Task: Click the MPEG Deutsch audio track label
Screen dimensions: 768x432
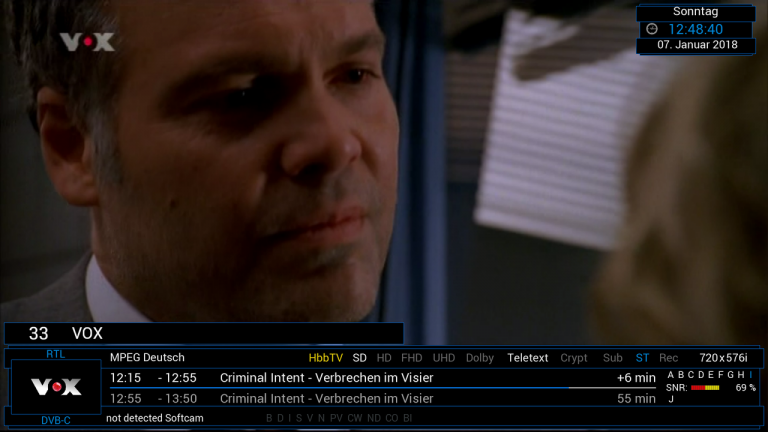Action: 147,358
